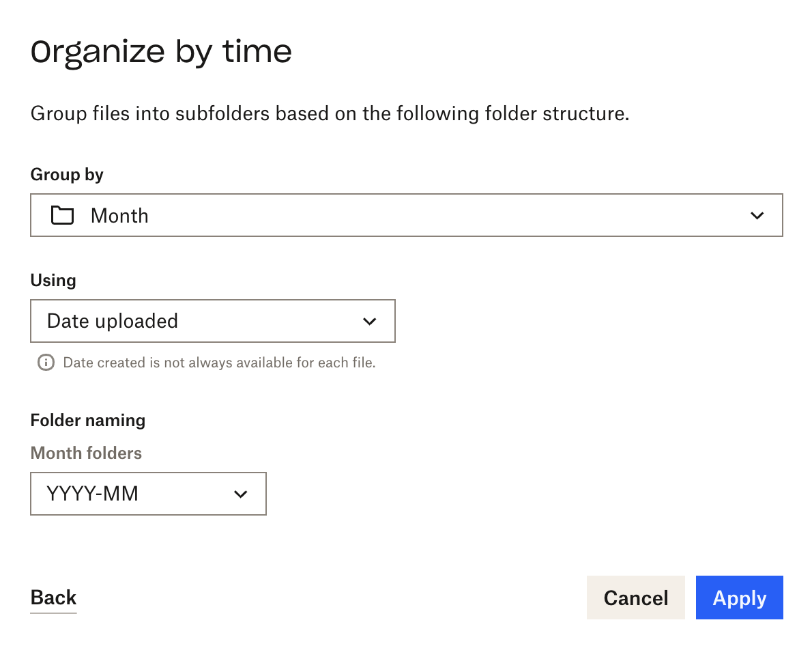Go back using the Back link
Screen dimensions: 812x646
point(53,598)
